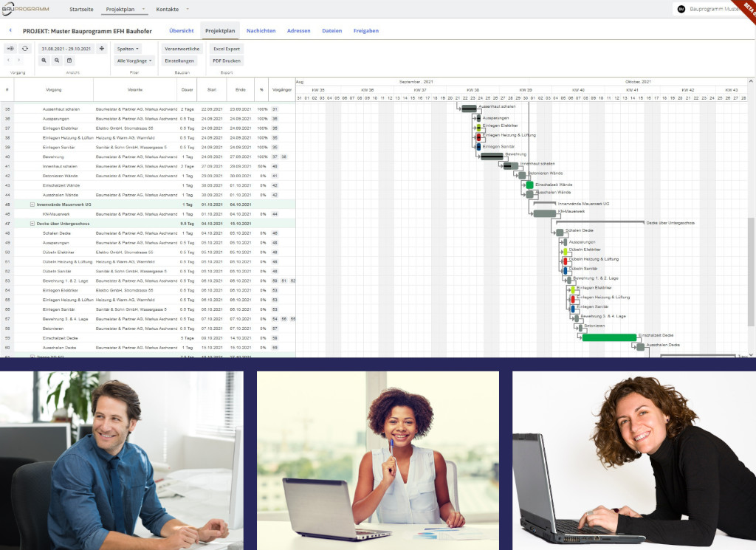756x550 pixels.
Task: Click the four-arrow move icon beside date range
Action: point(102,49)
